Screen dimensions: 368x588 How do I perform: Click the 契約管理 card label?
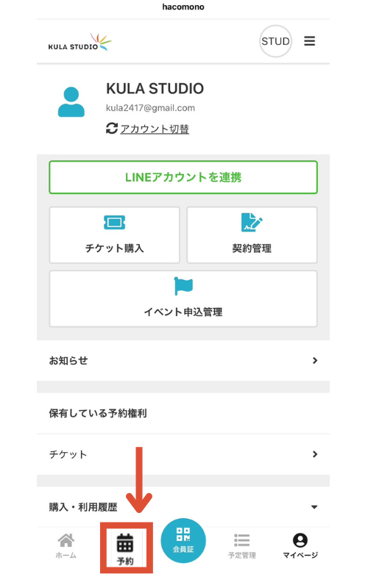[x=252, y=248]
